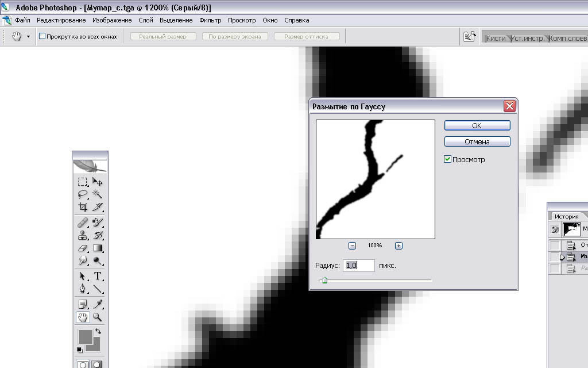The height and width of the screenshot is (368, 588).
Task: Click Photoshop document icon in menu bar
Action: 7,20
